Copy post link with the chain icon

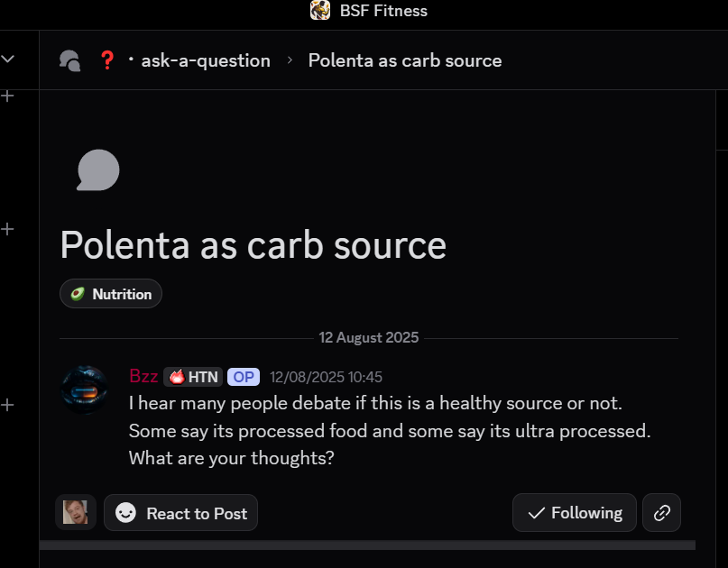tap(661, 513)
